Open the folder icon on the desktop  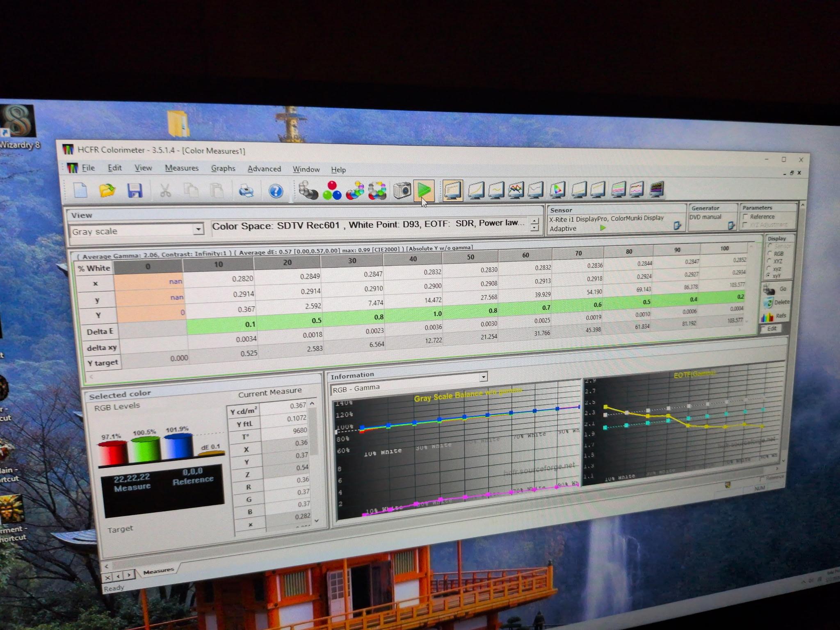(179, 124)
